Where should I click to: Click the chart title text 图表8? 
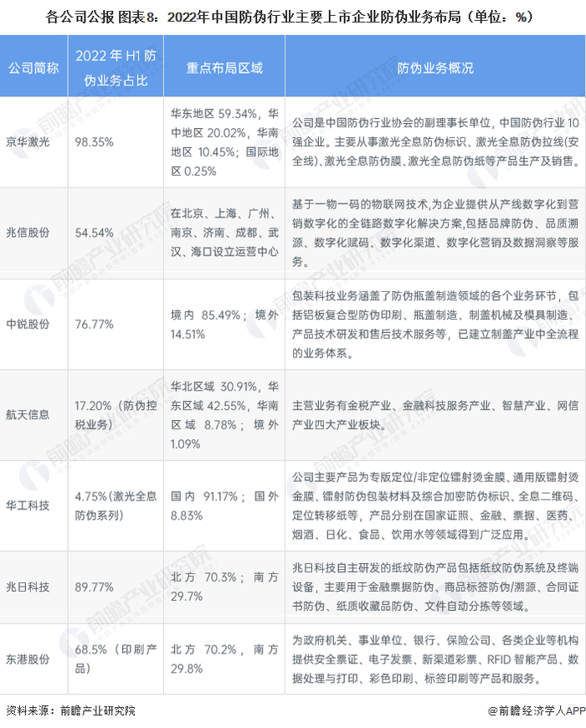(138, 17)
